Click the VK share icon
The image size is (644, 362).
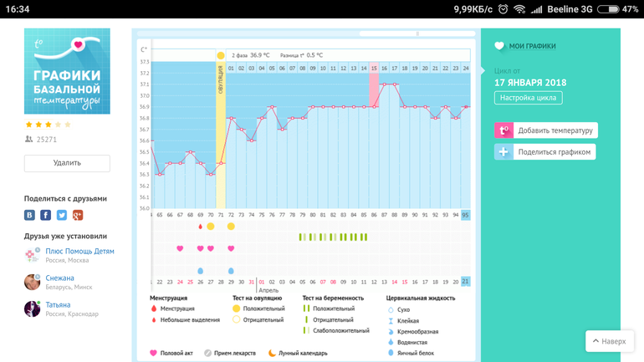pos(30,215)
